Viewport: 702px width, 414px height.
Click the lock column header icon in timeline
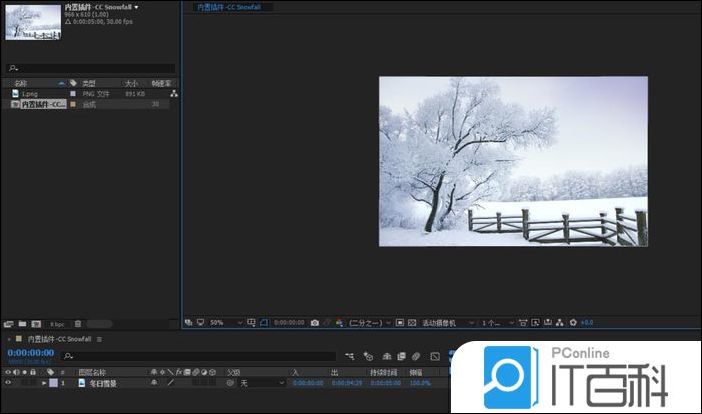33,372
